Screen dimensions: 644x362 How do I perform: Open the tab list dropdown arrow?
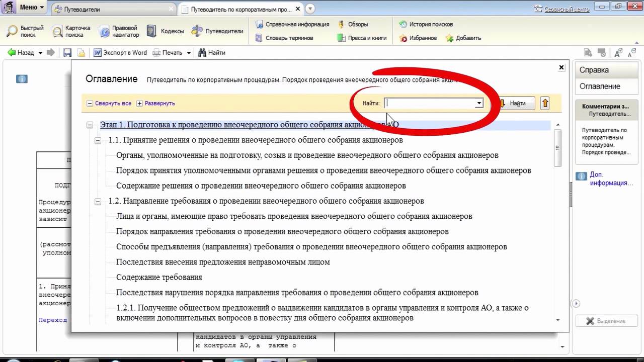point(310,9)
